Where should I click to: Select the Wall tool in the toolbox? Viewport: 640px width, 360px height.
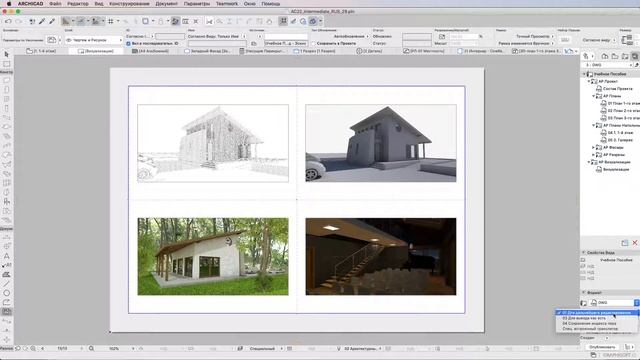point(7,80)
